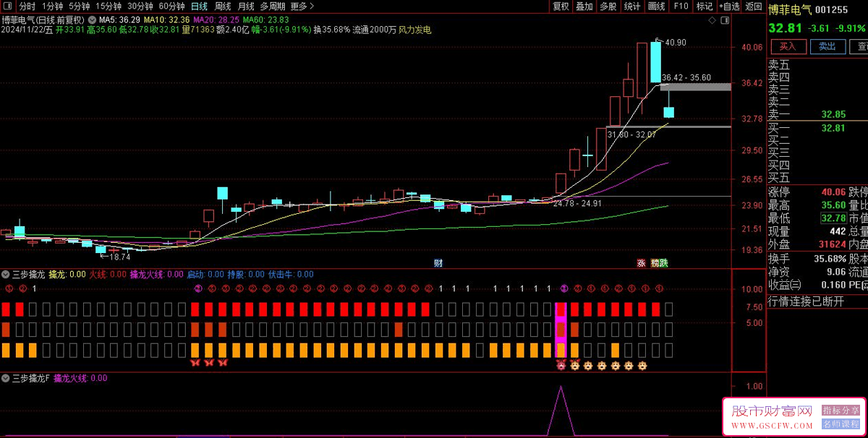This screenshot has width=868, height=438.
Task: Open the 多周期 multi-period view
Action: (x=273, y=7)
